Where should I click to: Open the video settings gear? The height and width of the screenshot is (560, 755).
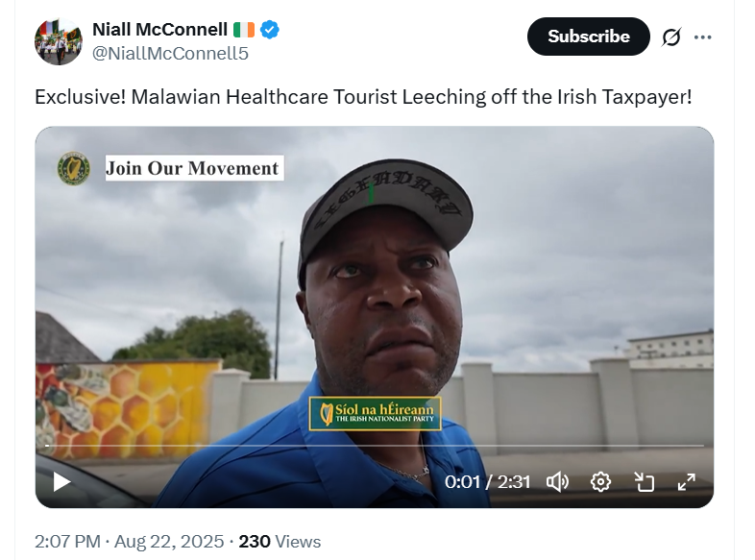click(601, 481)
